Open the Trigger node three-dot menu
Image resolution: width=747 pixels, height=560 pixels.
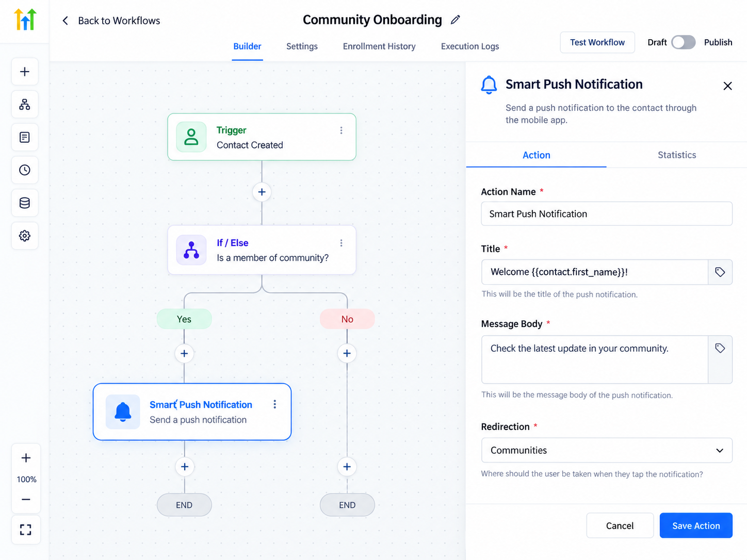341,130
